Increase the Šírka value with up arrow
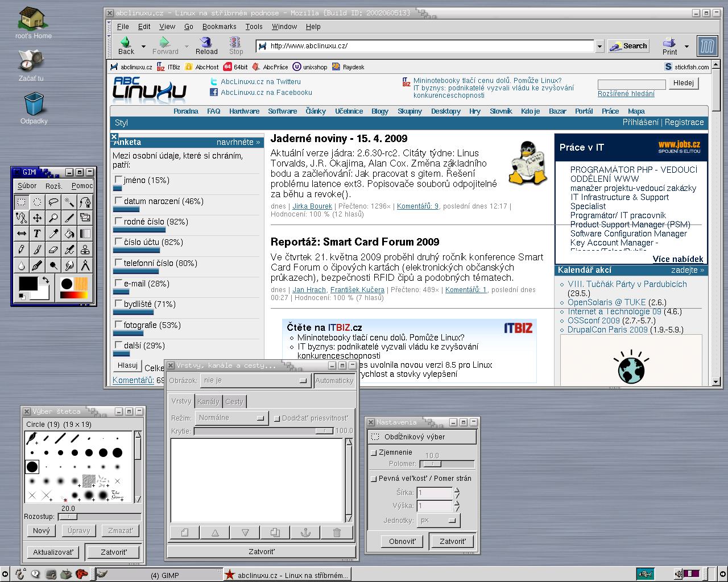The image size is (728, 582). point(457,490)
